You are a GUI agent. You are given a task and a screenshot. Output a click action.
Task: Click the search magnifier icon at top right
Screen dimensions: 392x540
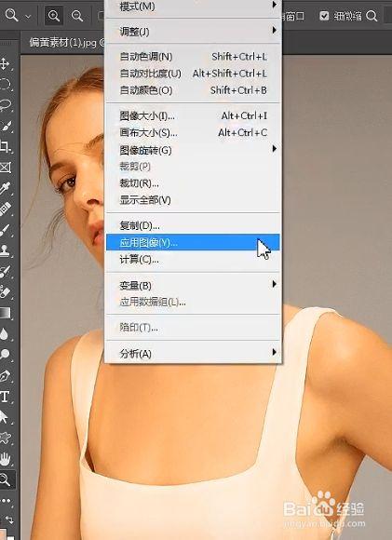pos(372,16)
